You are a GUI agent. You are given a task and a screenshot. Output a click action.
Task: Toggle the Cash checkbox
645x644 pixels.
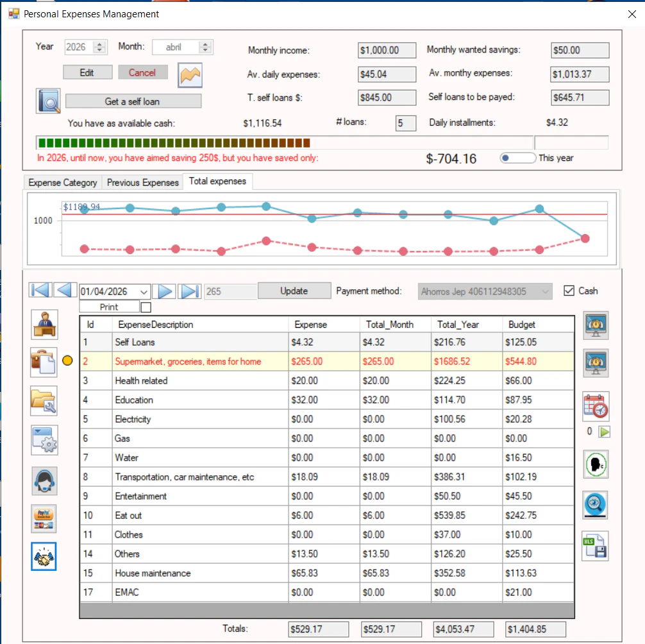coord(569,291)
